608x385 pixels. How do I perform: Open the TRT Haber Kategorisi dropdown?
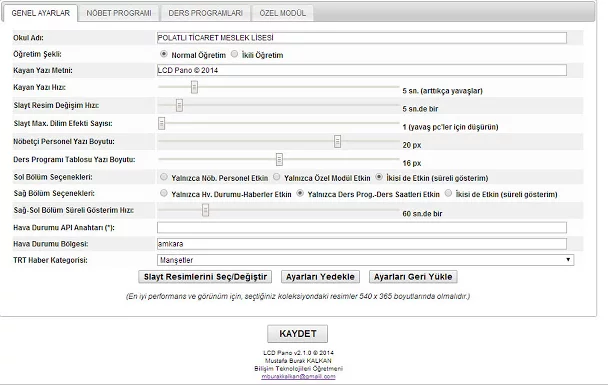365,260
